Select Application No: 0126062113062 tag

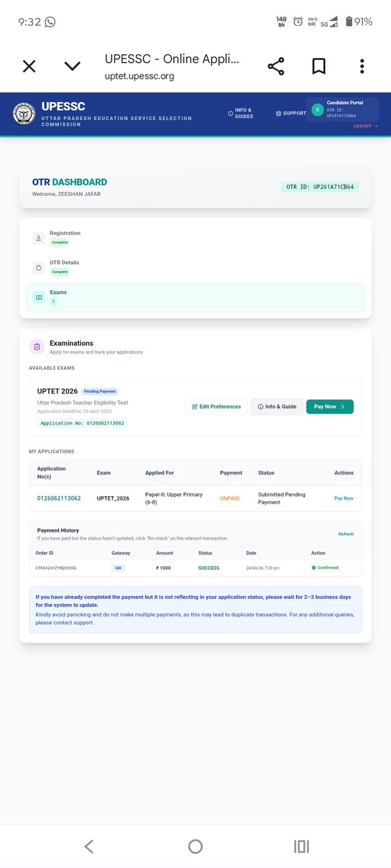(x=82, y=423)
